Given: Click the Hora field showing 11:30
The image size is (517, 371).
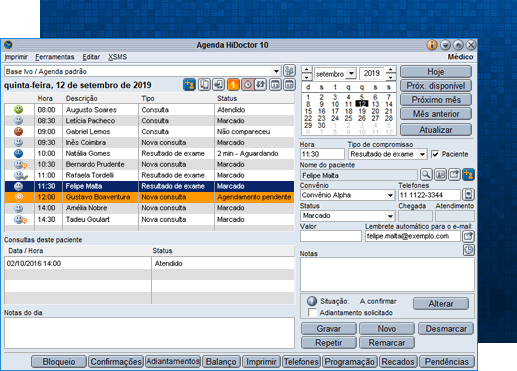Looking at the screenshot, I should (x=322, y=154).
